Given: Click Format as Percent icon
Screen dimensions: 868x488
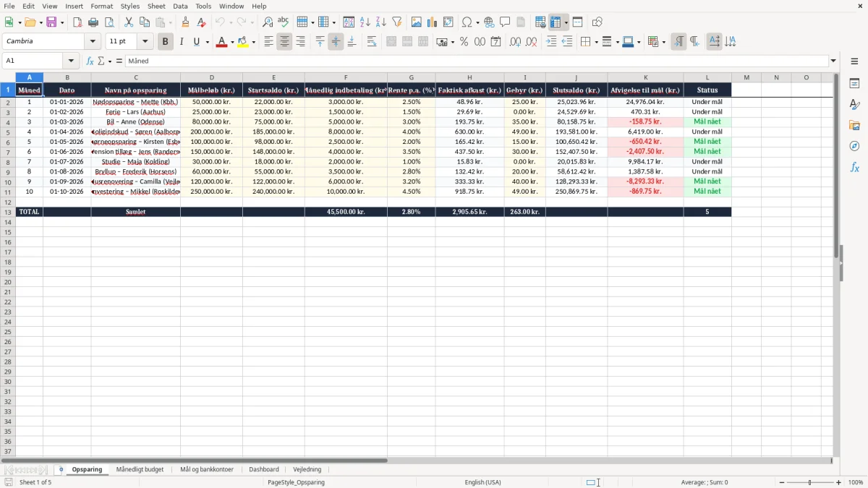Looking at the screenshot, I should pos(464,42).
